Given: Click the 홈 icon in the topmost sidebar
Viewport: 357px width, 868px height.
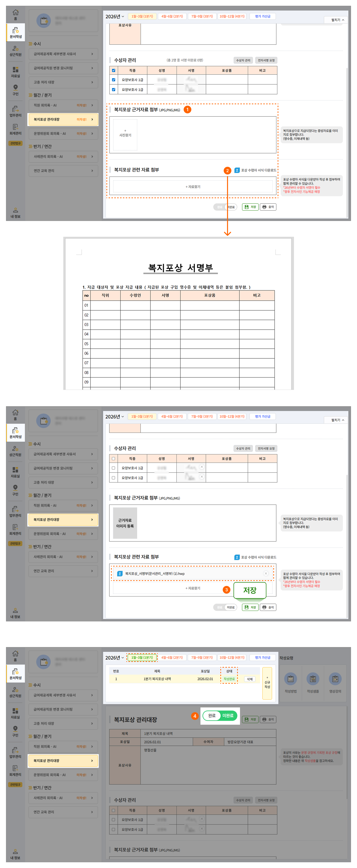Looking at the screenshot, I should (x=16, y=14).
